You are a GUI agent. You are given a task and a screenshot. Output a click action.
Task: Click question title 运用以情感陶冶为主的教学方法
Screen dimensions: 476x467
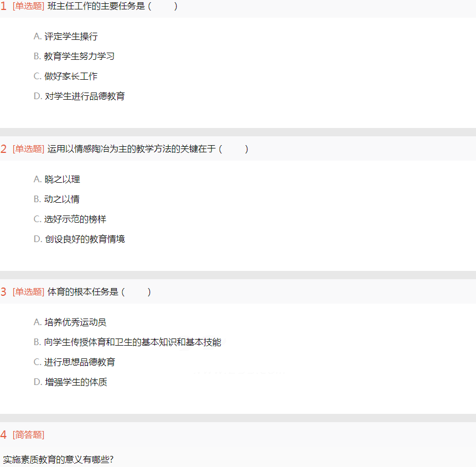pos(131,149)
